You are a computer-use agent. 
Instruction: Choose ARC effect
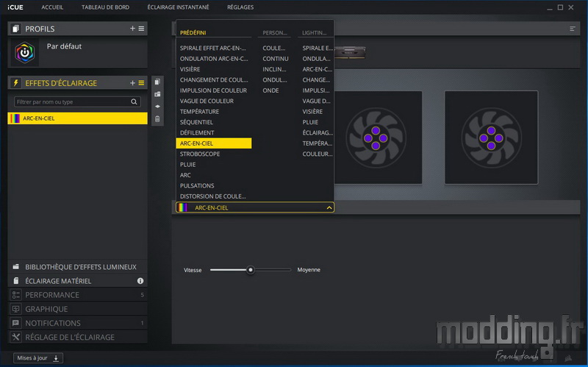tap(185, 175)
